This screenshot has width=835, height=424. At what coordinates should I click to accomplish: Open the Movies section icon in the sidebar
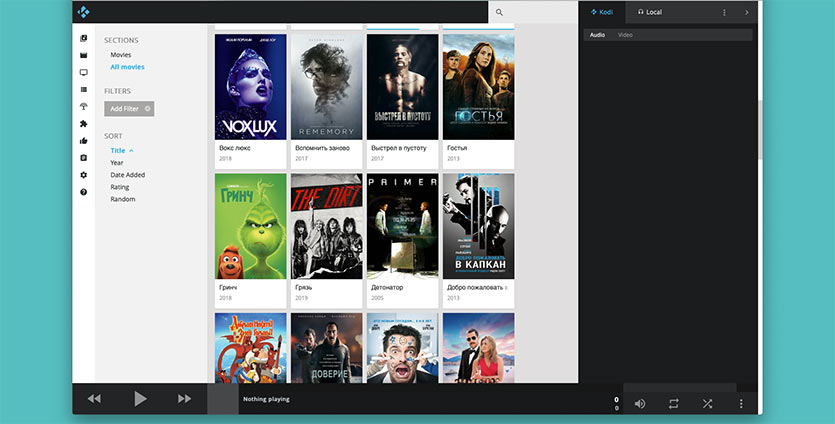tap(84, 55)
